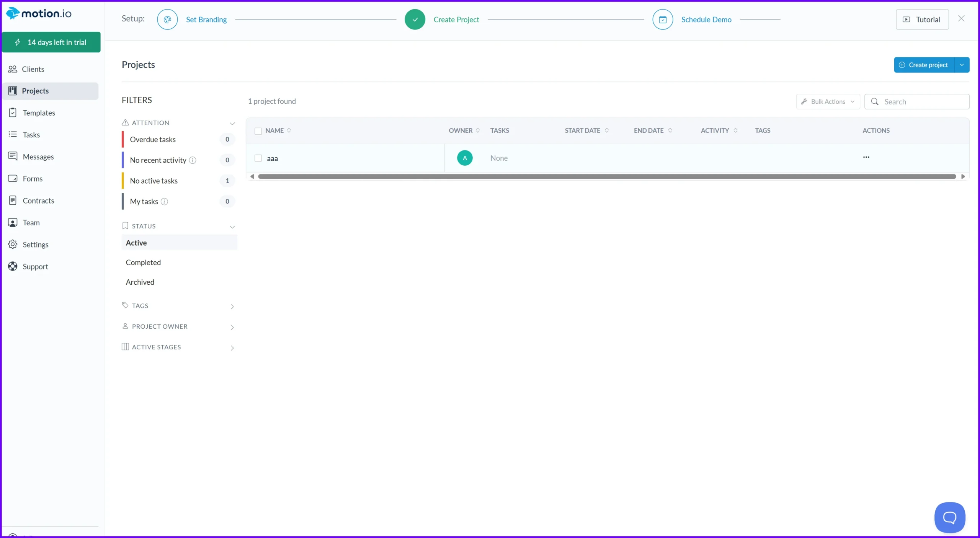Viewport: 980px width, 538px height.
Task: Open Messages from the sidebar
Action: [x=38, y=156]
